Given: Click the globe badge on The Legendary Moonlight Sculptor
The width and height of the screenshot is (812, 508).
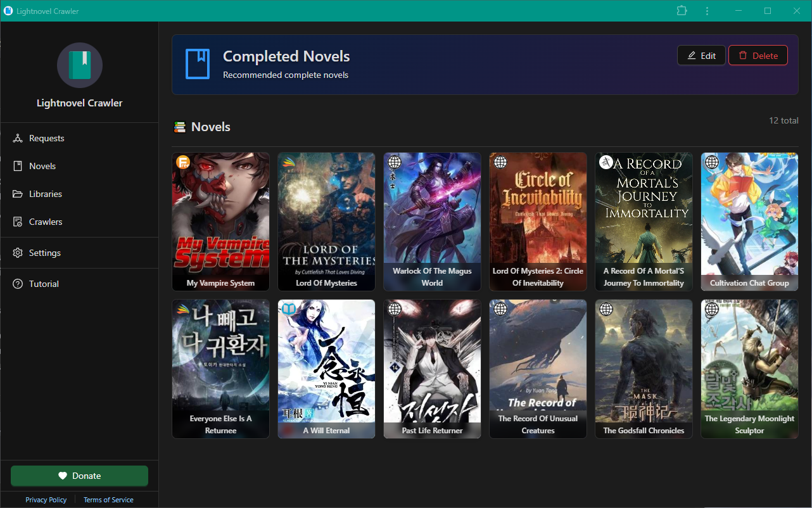Looking at the screenshot, I should pos(712,309).
